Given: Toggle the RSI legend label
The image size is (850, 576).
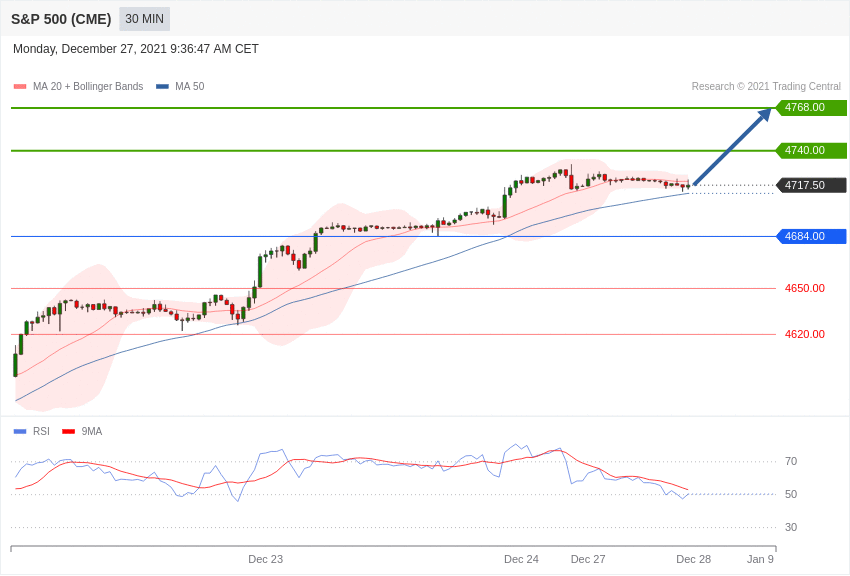Looking at the screenshot, I should [41, 432].
